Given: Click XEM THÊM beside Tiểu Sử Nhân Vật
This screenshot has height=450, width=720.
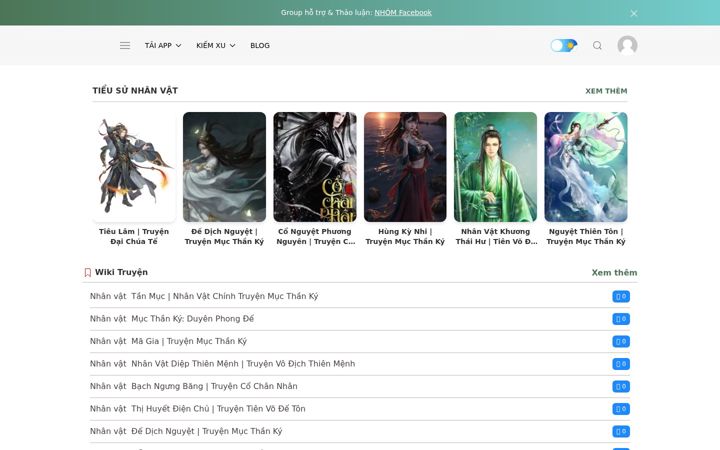Looking at the screenshot, I should (x=606, y=91).
